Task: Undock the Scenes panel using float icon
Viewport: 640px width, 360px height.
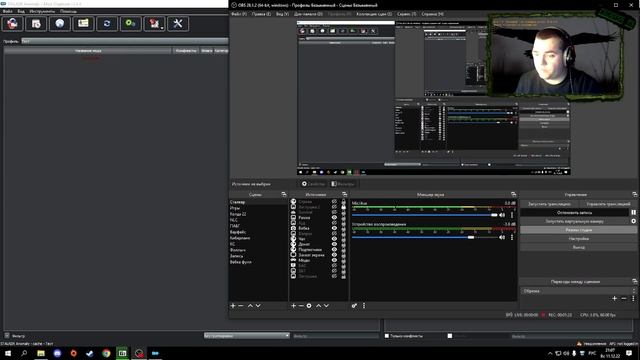Action: (x=284, y=195)
